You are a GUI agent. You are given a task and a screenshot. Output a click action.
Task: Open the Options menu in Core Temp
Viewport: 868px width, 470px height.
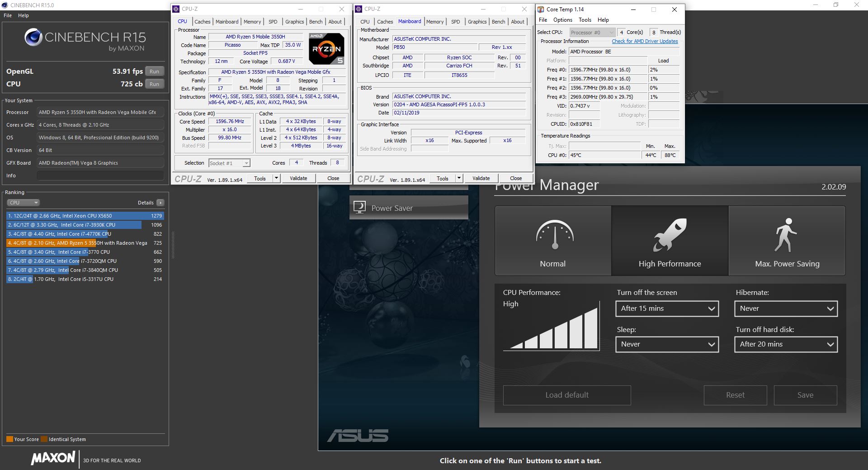562,20
